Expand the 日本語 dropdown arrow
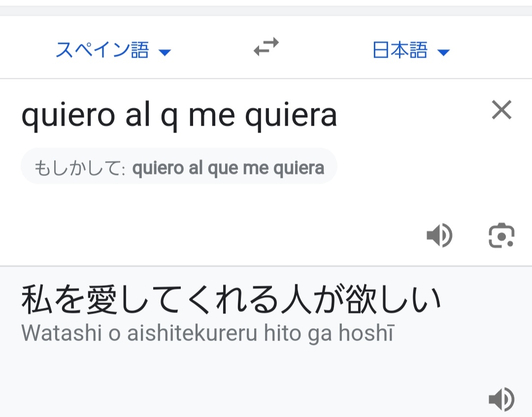532x417 pixels. [443, 52]
